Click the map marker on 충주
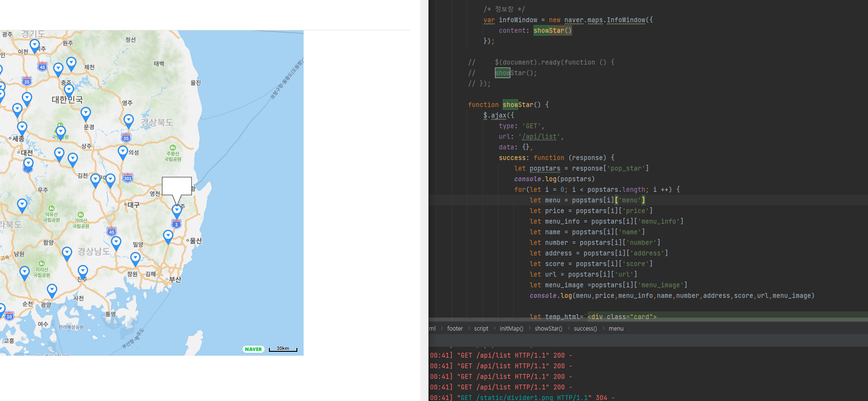Screen dimensions: 868x401 (x=69, y=90)
